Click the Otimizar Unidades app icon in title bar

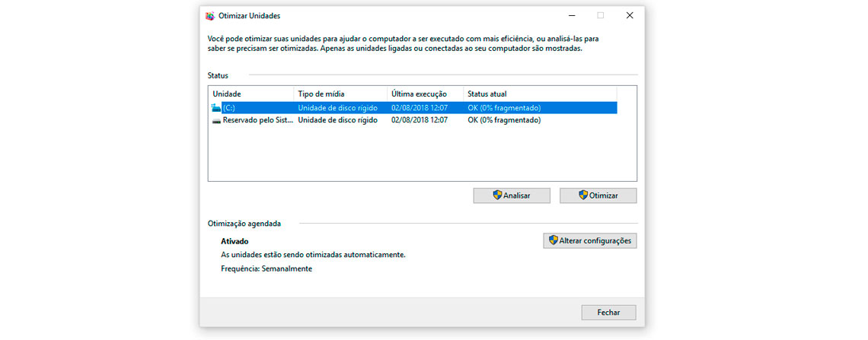coord(210,15)
